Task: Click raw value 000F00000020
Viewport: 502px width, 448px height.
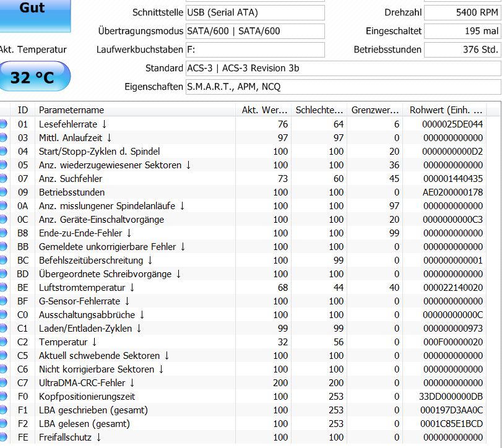Action: pyautogui.click(x=453, y=342)
